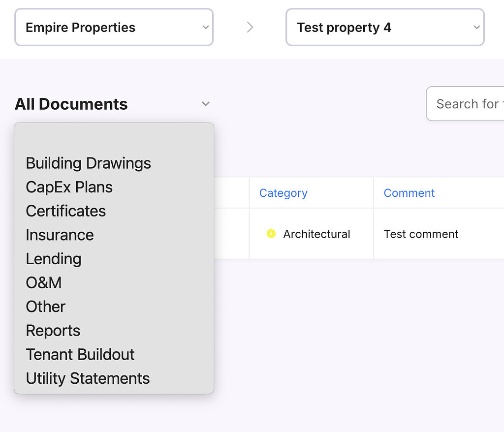Choose Certificates from the dropdown menu
Screen dimensions: 504x432
click(x=65, y=211)
